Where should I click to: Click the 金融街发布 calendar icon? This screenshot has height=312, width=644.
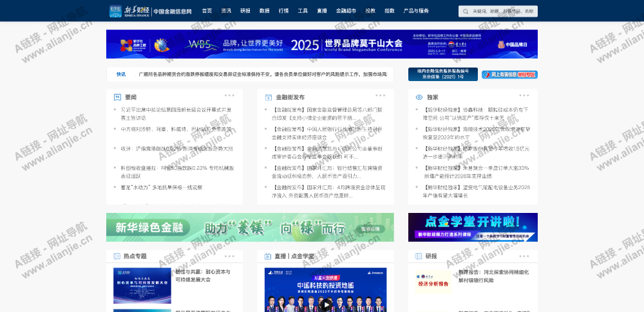point(269,97)
